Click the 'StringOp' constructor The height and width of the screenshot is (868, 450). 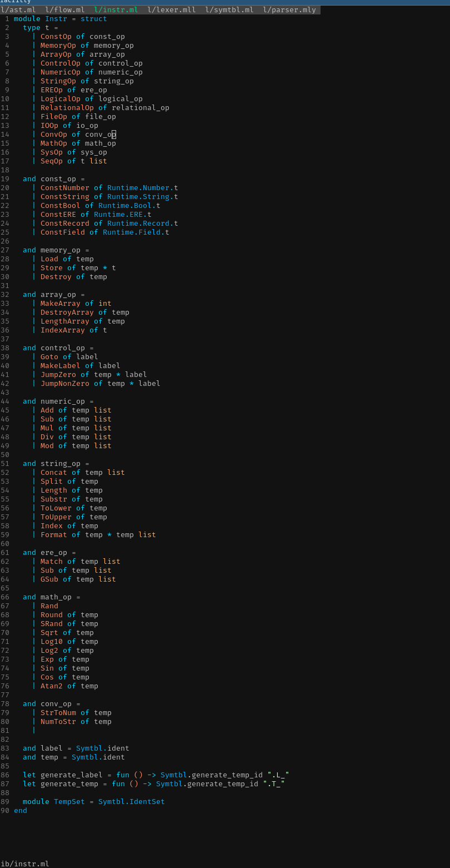pyautogui.click(x=58, y=81)
